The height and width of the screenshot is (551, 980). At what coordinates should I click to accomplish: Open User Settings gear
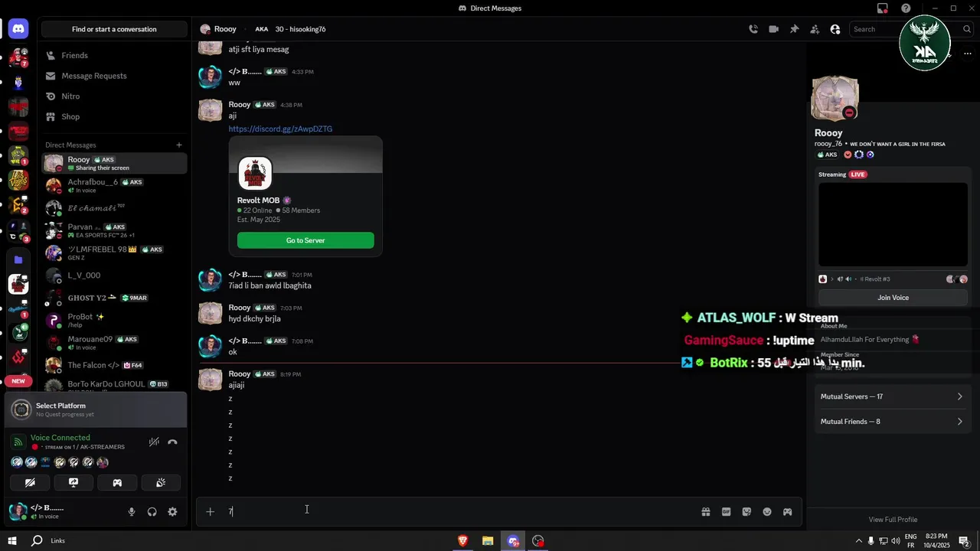point(172,512)
